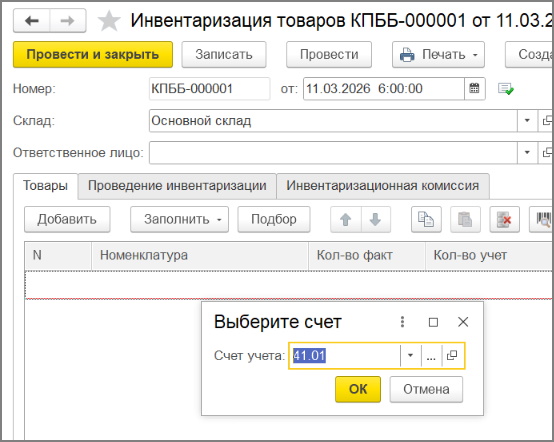Click into the Номер input field
554x442 pixels.
(x=209, y=88)
